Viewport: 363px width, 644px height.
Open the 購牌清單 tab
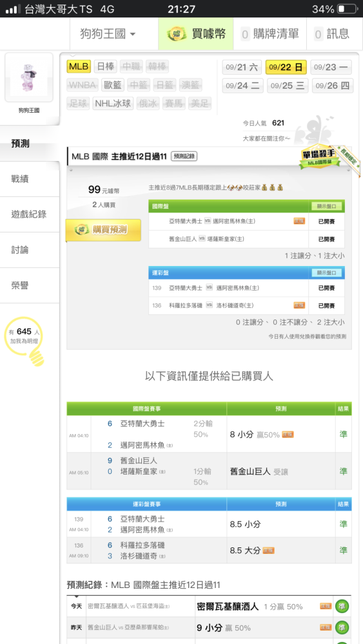(x=270, y=33)
